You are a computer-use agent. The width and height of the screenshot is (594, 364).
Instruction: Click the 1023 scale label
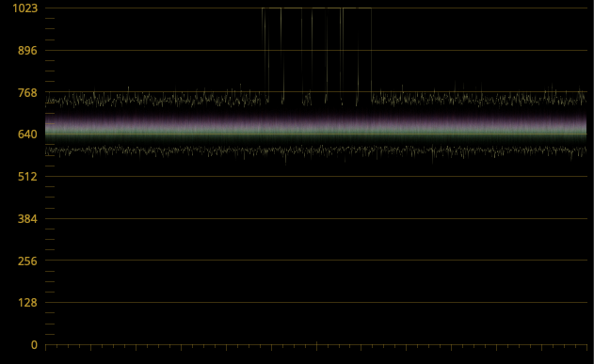(x=25, y=8)
